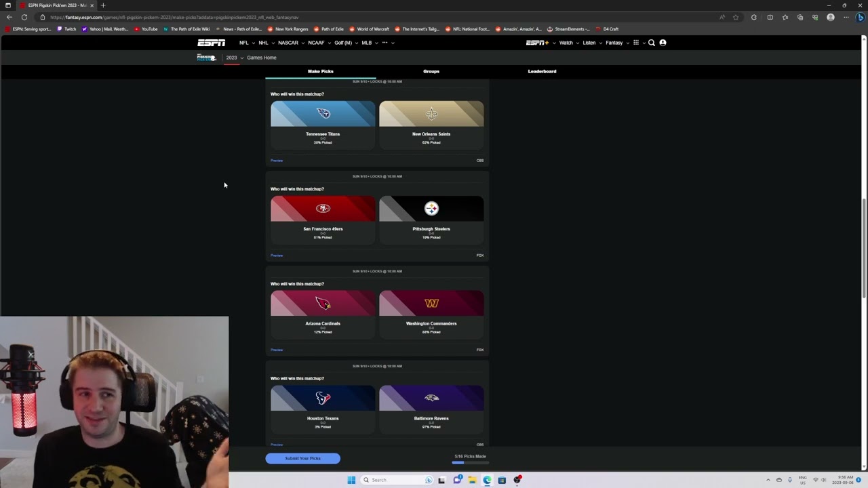The height and width of the screenshot is (488, 868).
Task: Pick the Arizona Cardinals card
Action: [323, 314]
